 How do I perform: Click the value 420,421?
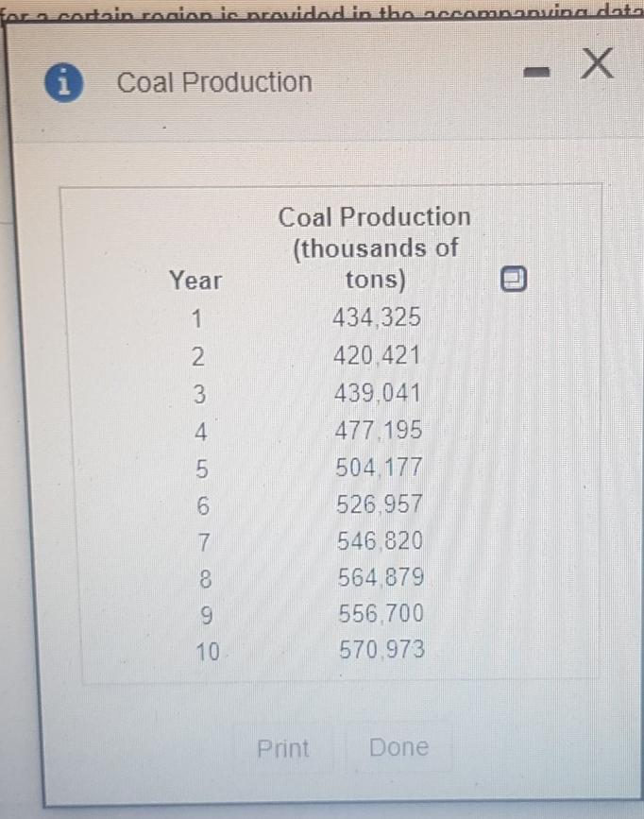[x=377, y=356]
